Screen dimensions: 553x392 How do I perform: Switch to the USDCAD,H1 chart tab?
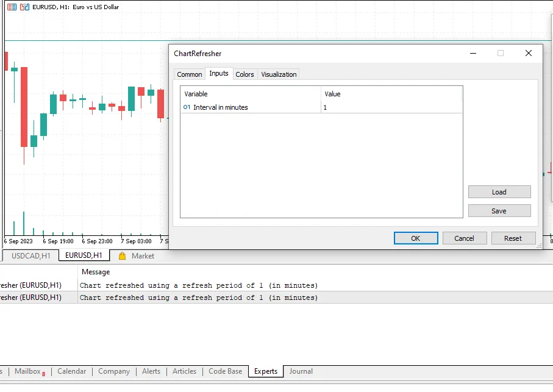[x=30, y=255]
